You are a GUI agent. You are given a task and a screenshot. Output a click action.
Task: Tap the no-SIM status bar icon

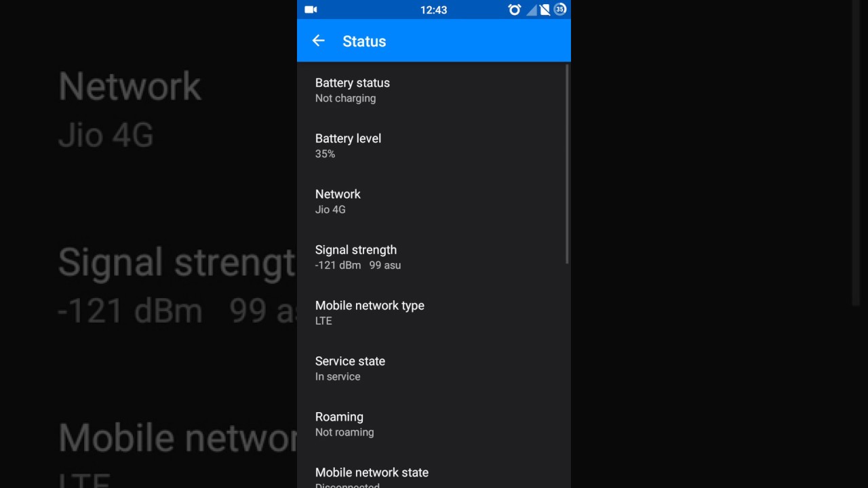click(545, 9)
